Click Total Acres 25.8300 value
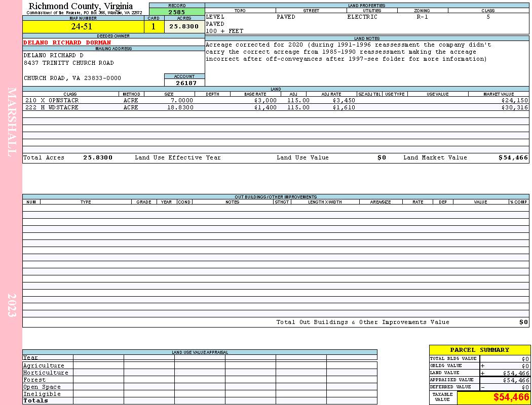This screenshot has width=532, height=405. tap(98, 157)
